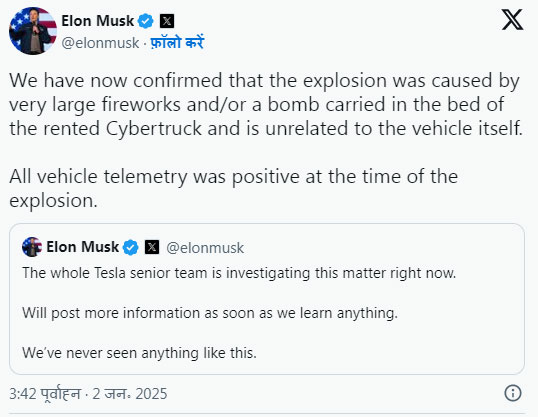Follow the account via फ़ॉलो करें link

(x=177, y=43)
